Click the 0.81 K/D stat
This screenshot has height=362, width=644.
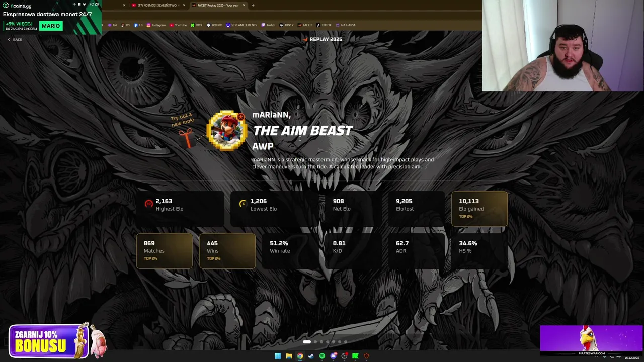354,251
